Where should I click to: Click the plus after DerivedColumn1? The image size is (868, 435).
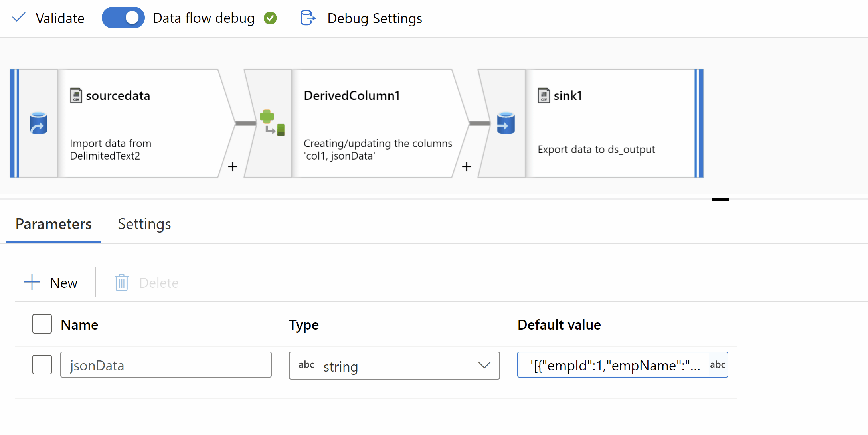tap(467, 166)
